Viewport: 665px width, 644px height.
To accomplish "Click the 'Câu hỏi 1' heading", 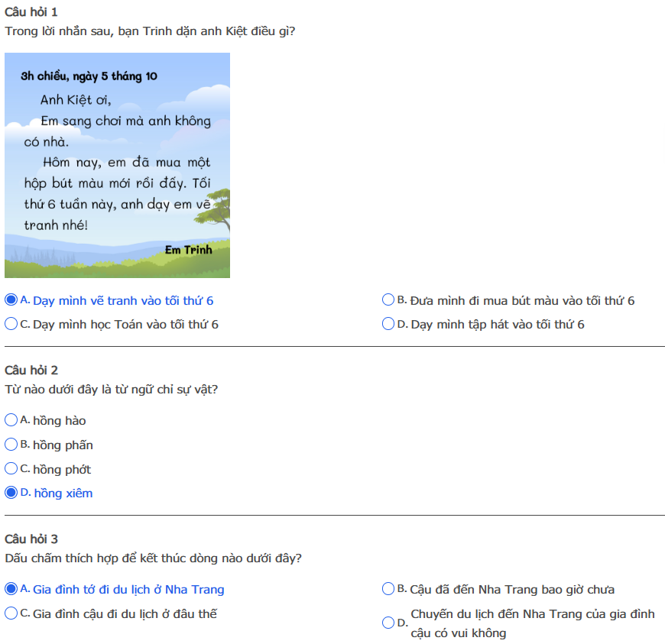I will click(31, 12).
